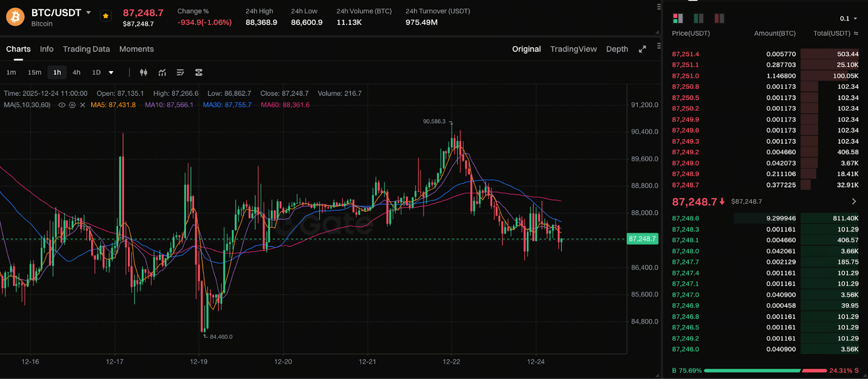Image resolution: width=868 pixels, height=379 pixels.
Task: Show bids-only order book view
Action: (699, 18)
